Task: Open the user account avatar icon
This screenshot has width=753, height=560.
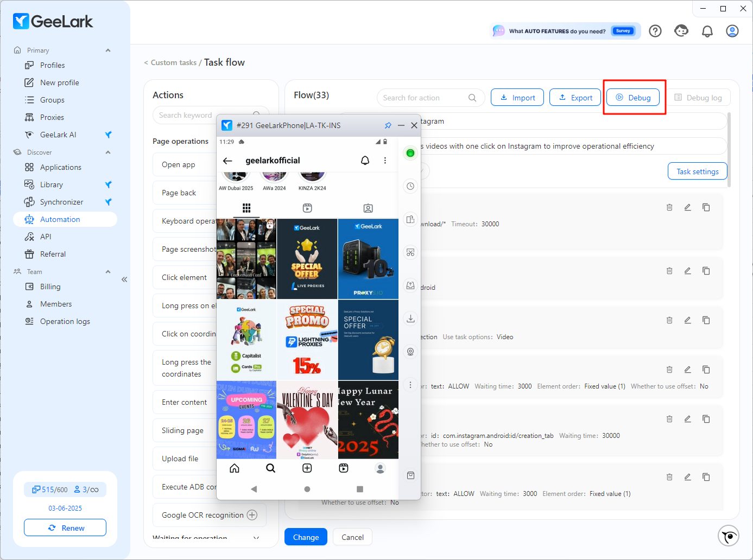Action: pos(732,31)
